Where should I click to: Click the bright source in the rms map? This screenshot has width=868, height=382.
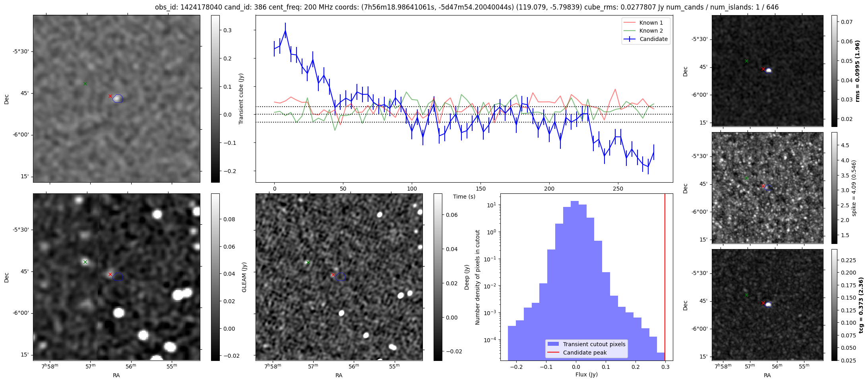pos(769,70)
